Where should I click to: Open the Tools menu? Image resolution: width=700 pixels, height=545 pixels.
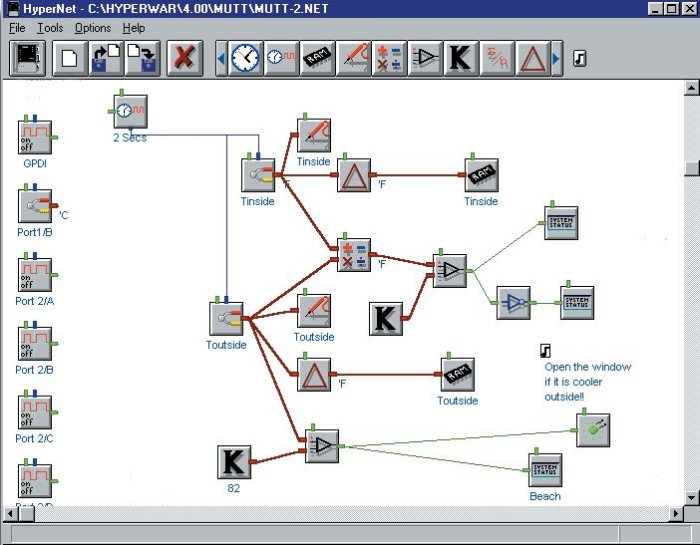(x=50, y=28)
